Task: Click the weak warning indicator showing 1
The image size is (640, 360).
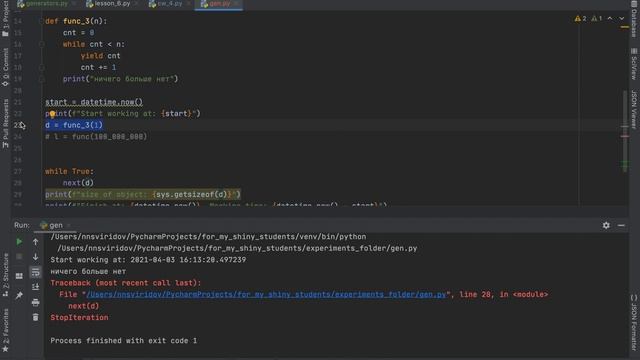Action: pos(597,19)
